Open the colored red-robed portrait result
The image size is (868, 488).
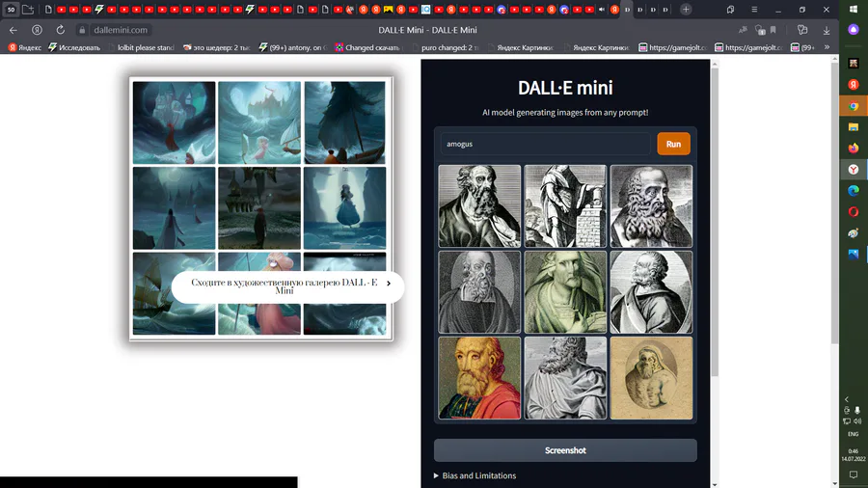coord(479,378)
